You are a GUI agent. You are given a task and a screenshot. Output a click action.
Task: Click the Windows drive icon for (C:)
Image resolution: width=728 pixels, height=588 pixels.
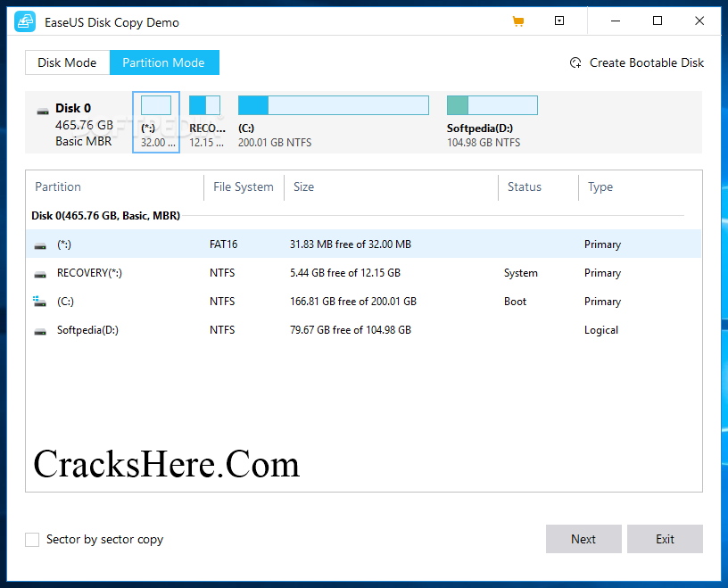[x=40, y=302]
